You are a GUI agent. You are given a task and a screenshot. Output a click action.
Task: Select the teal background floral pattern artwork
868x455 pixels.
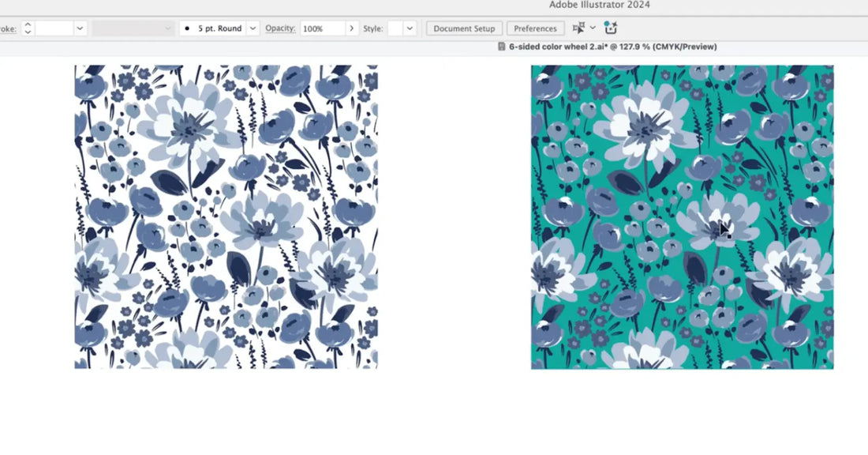click(x=682, y=216)
